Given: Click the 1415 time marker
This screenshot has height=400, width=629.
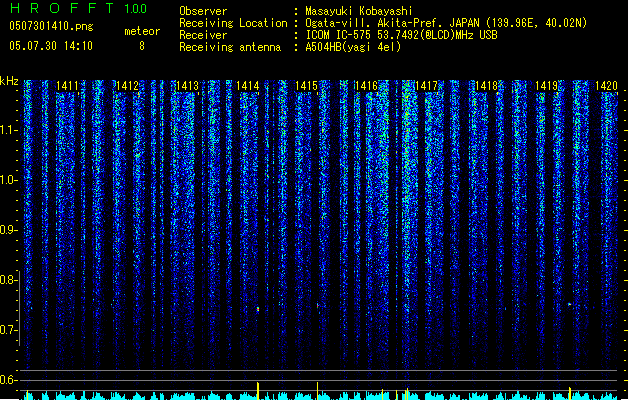Looking at the screenshot, I should click(x=306, y=86).
